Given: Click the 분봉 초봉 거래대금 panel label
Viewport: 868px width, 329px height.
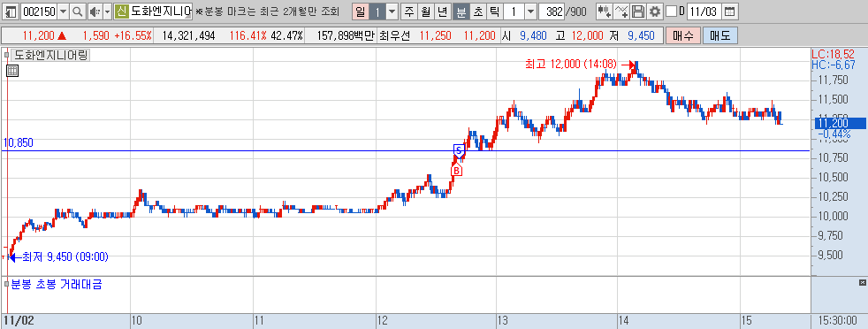Looking at the screenshot, I should pyautogui.click(x=57, y=285).
